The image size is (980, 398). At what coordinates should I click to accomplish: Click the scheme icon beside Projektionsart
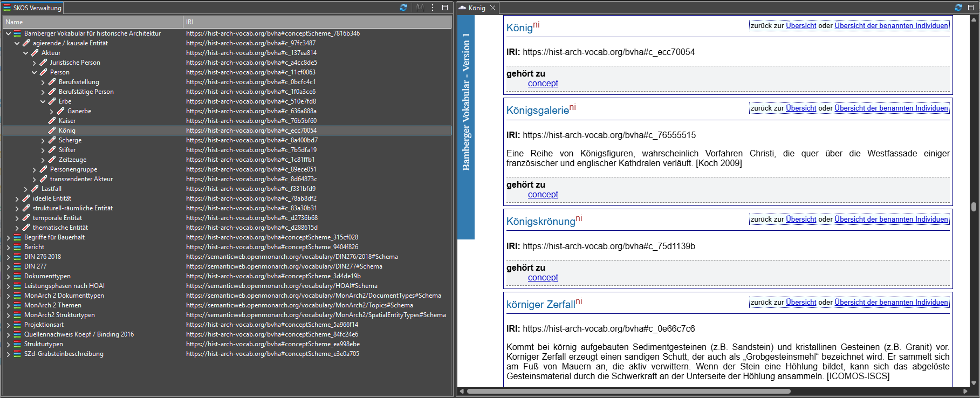point(17,325)
